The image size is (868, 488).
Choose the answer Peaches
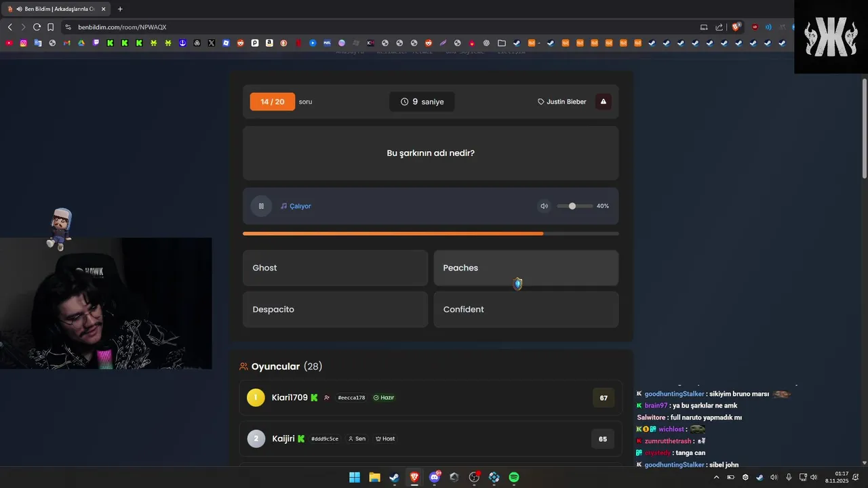(x=526, y=268)
